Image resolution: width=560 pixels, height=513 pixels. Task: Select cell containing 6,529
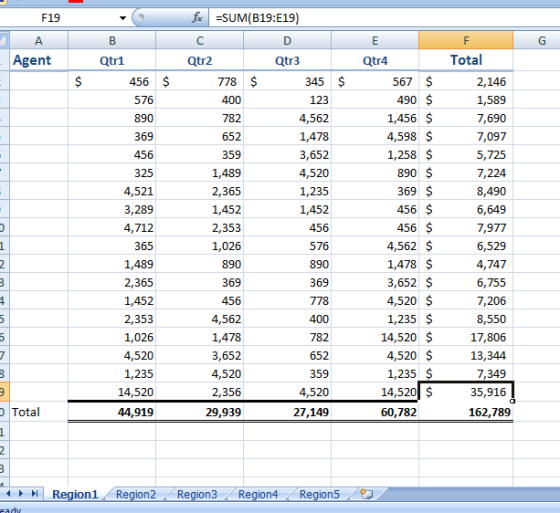(466, 246)
